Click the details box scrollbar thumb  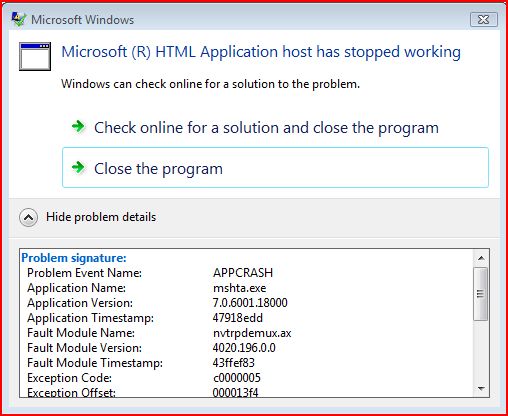pyautogui.click(x=481, y=294)
